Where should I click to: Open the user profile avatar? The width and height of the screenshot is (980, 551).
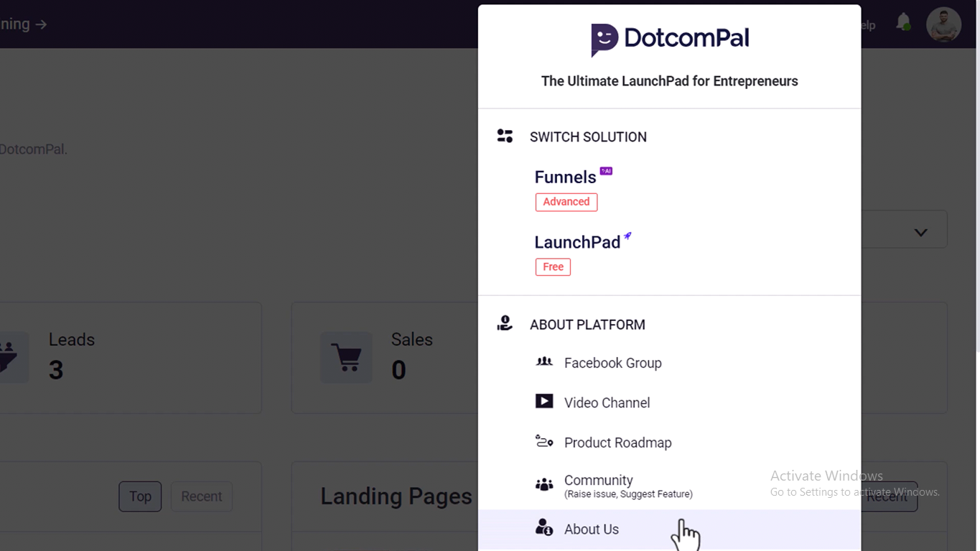tap(943, 24)
